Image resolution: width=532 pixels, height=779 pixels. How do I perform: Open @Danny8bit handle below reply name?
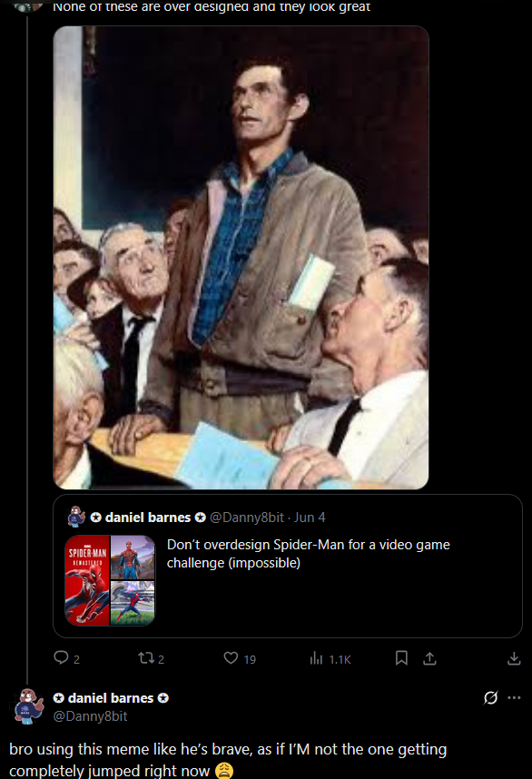click(x=90, y=716)
